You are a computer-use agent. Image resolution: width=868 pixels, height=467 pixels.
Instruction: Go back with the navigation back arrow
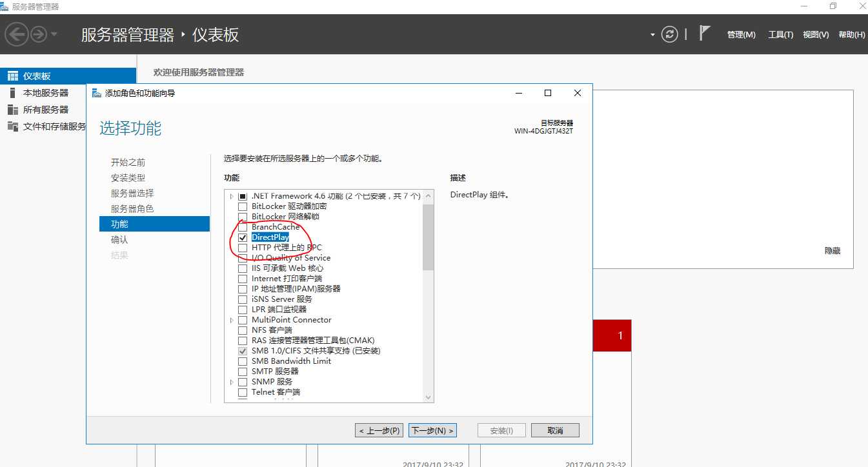click(x=17, y=34)
